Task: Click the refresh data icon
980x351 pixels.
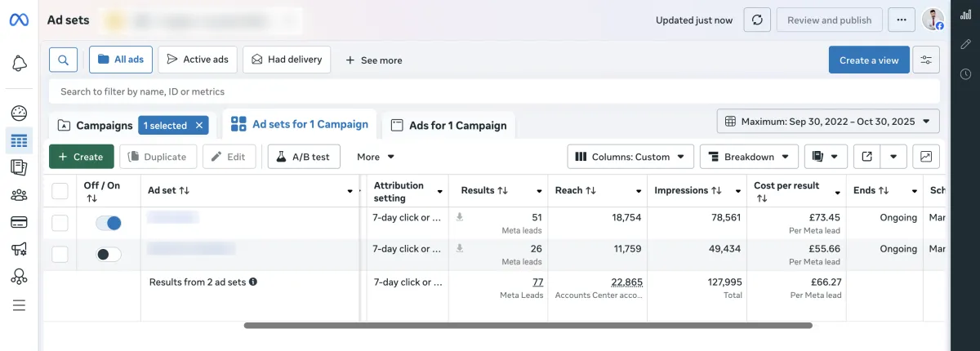Action: coord(756,20)
